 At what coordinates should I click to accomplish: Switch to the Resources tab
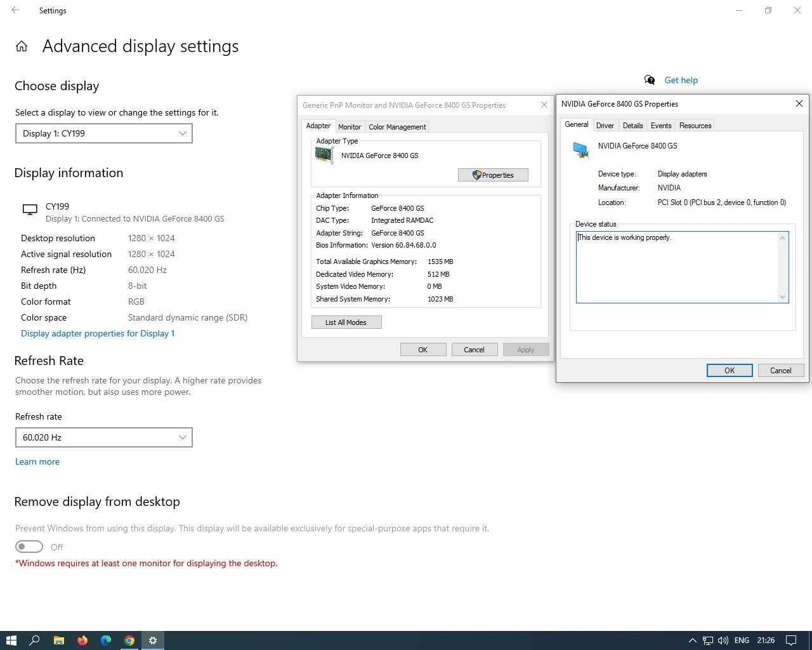click(695, 126)
